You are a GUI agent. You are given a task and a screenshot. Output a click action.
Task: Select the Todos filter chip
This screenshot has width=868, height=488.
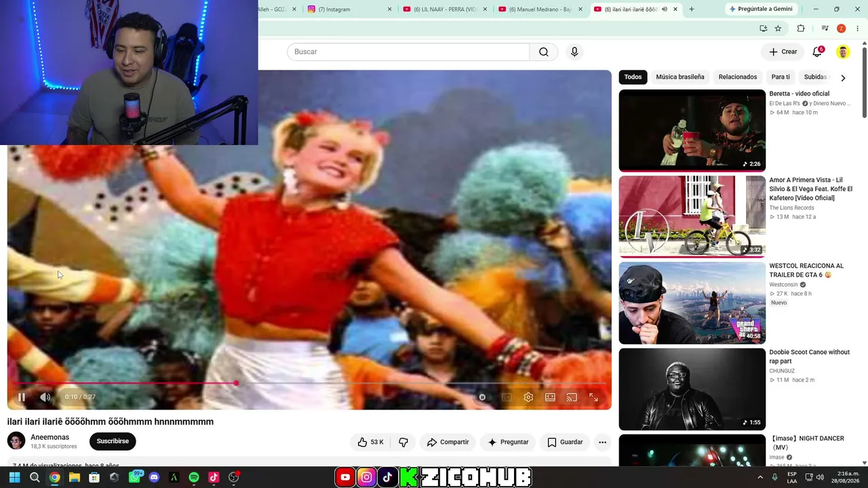pos(633,77)
